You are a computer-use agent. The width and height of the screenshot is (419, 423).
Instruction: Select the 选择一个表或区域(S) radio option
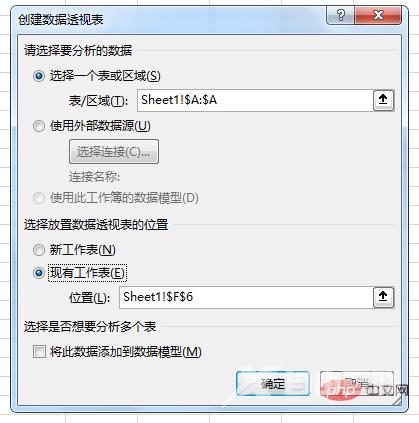click(39, 76)
